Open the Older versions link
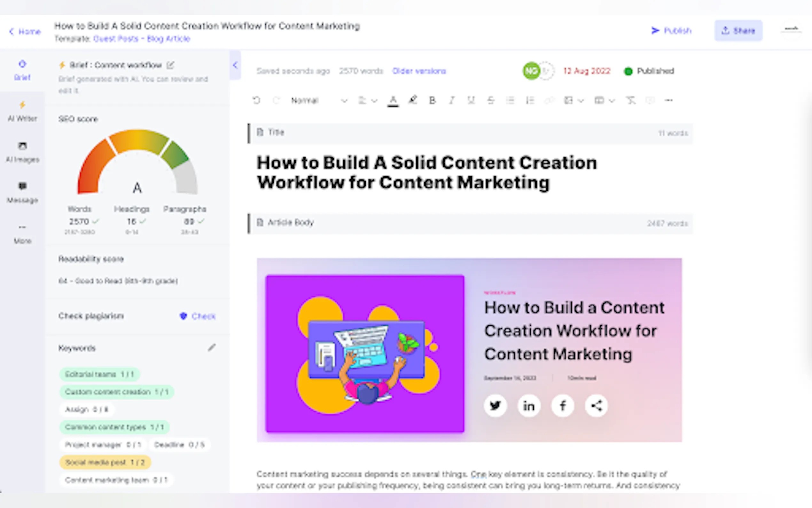812x508 pixels. (419, 71)
